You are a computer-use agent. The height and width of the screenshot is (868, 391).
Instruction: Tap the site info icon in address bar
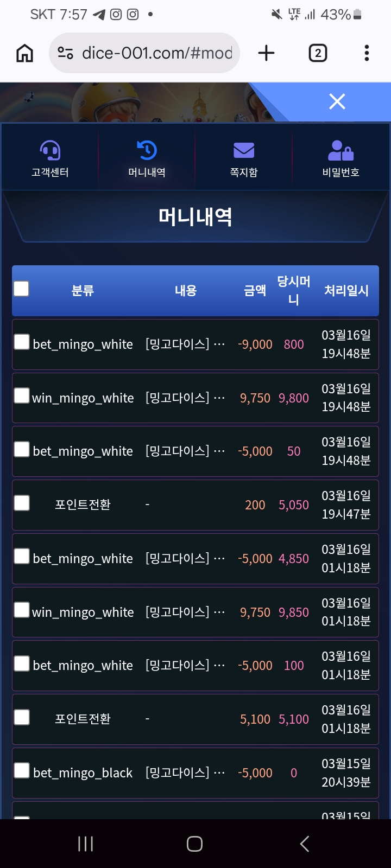(x=66, y=53)
